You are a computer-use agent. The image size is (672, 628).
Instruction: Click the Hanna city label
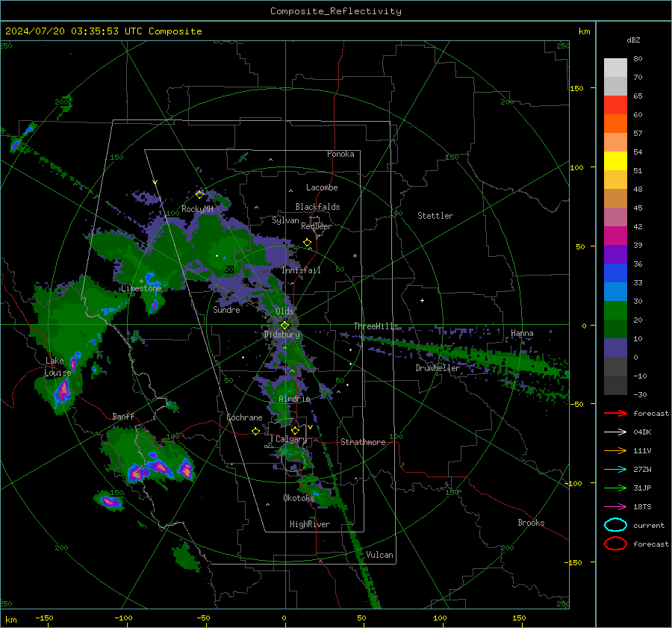522,333
